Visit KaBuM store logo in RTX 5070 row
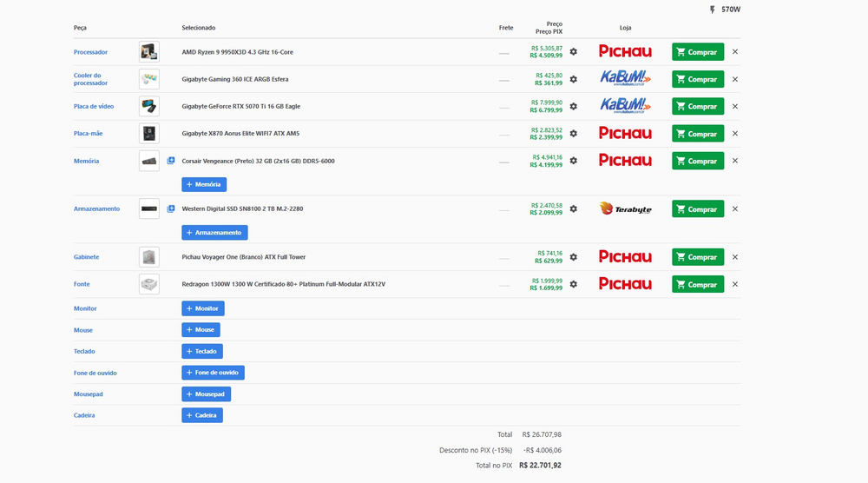 625,105
